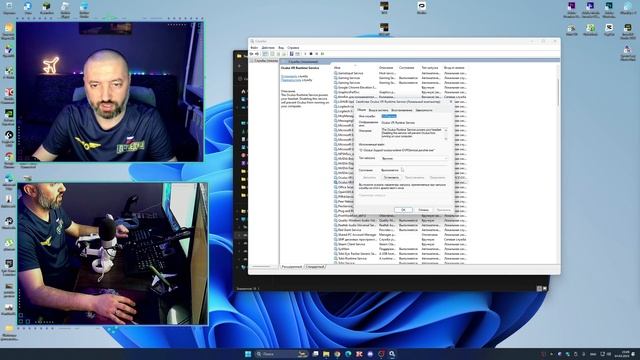
Task: Click the Help icon in Services toolbar
Action: pyautogui.click(x=291, y=54)
